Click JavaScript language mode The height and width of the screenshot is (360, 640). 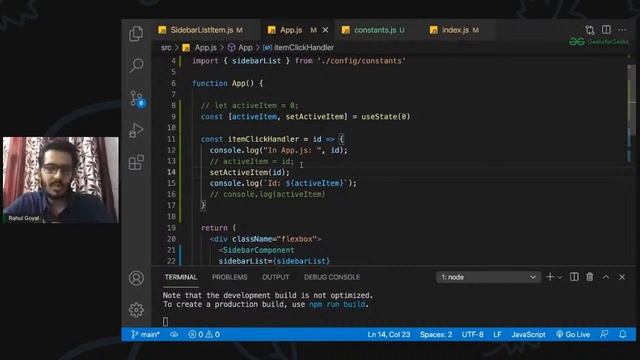(529, 334)
